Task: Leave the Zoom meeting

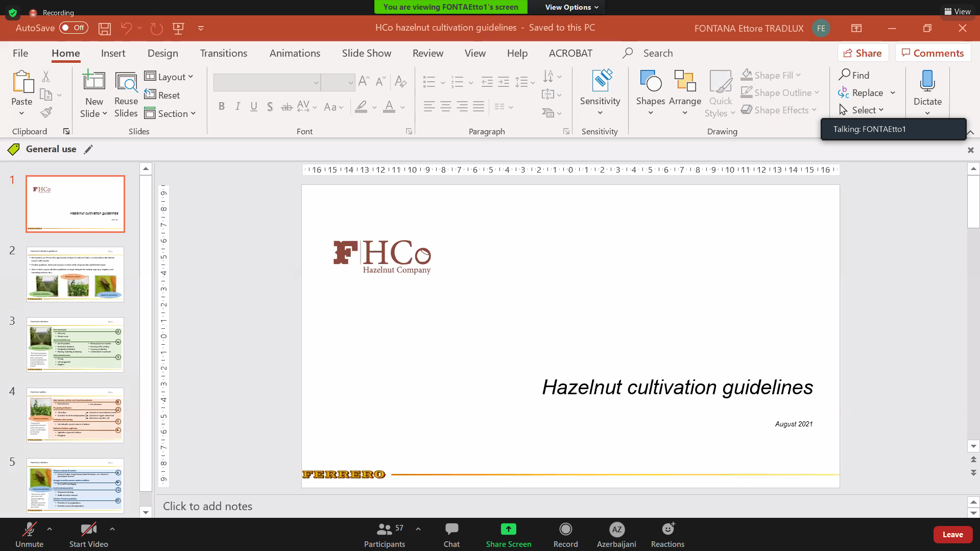Action: pos(952,535)
